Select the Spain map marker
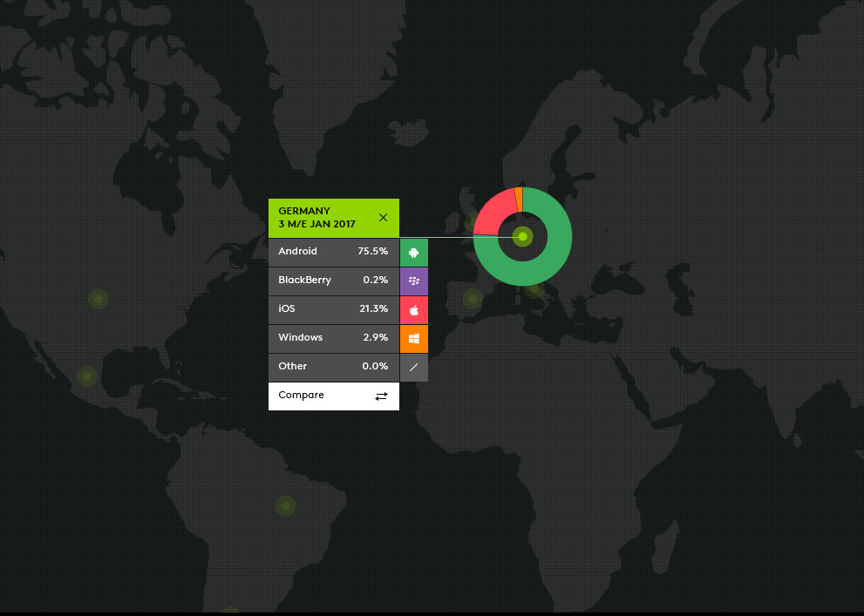This screenshot has width=864, height=616. point(473,298)
